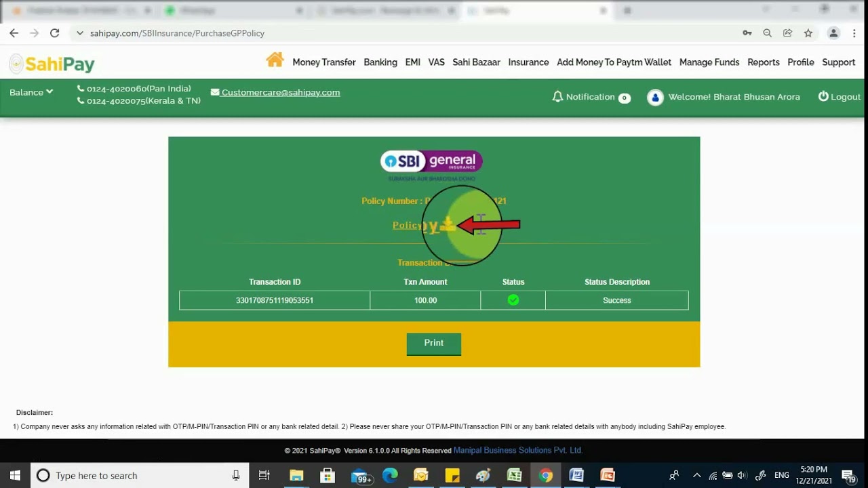Click the Manipal Business Solutions Pvt. Ltd. link
The width and height of the screenshot is (868, 488).
click(518, 450)
